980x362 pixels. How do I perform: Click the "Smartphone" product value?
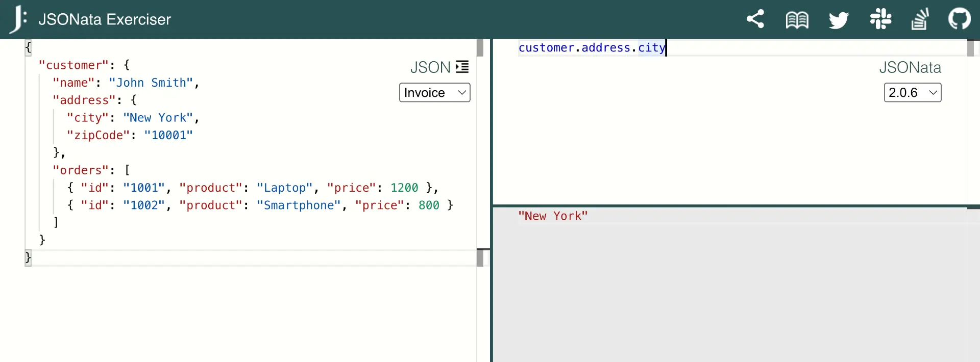pyautogui.click(x=299, y=205)
